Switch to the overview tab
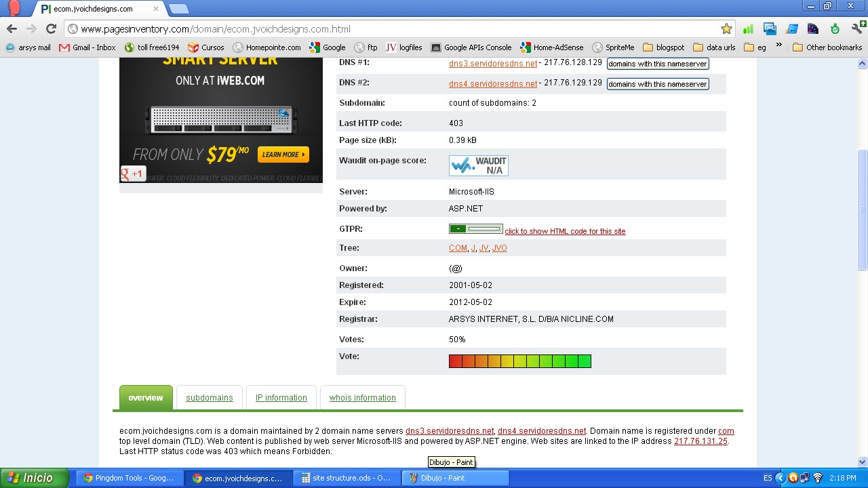 (x=146, y=398)
